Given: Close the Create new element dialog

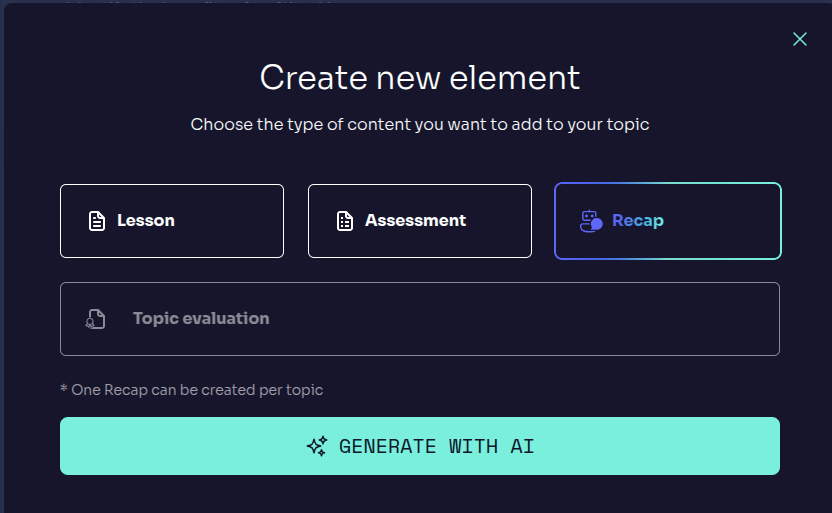Looking at the screenshot, I should click(x=799, y=39).
